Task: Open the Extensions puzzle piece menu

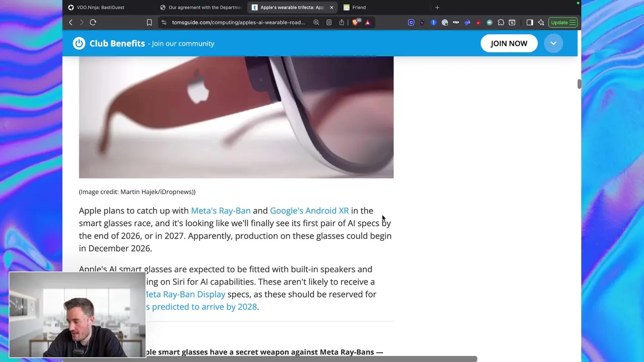Action: click(x=501, y=22)
